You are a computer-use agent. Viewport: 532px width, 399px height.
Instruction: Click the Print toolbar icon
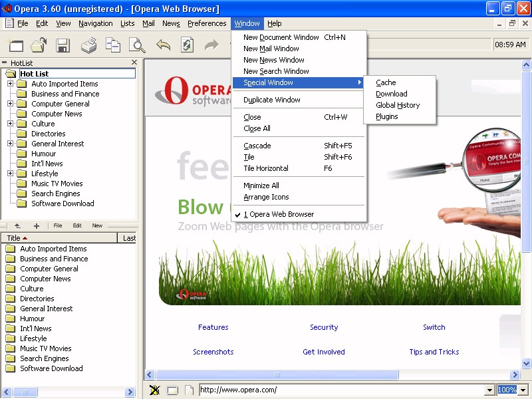89,45
